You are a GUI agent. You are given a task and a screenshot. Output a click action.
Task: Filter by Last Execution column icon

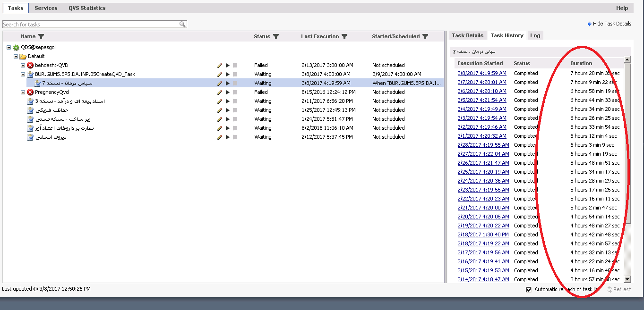[x=344, y=36]
